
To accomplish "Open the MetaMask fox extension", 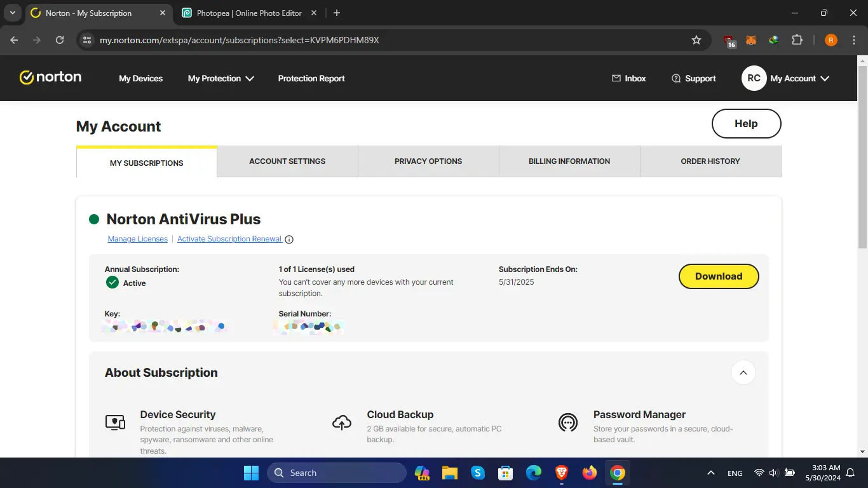I will click(751, 40).
